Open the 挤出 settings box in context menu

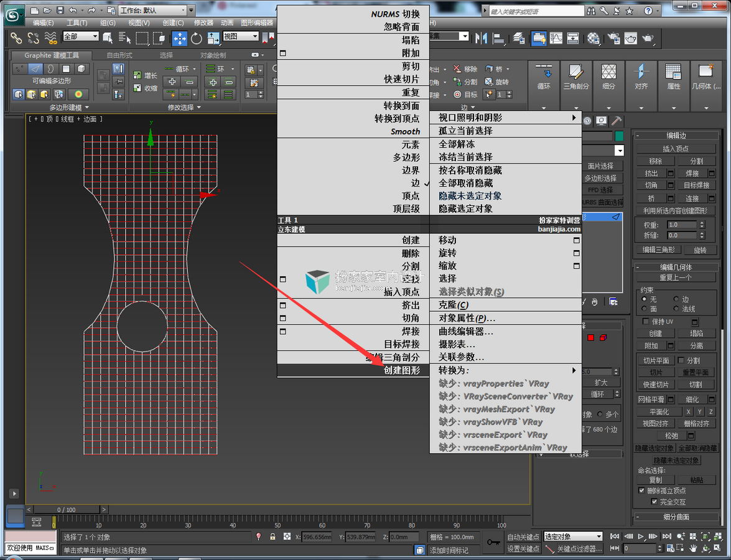(283, 306)
